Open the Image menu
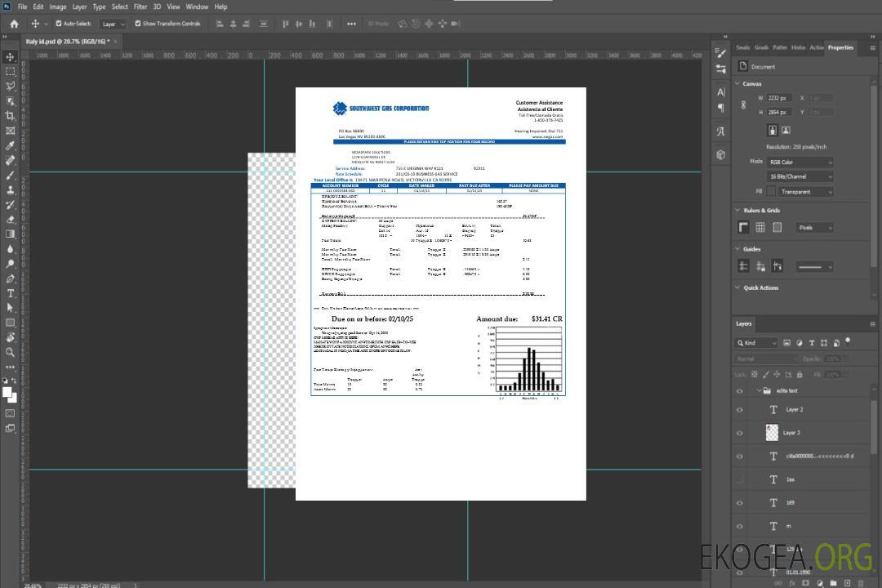Viewport: 882px width, 588px height. 58,7
